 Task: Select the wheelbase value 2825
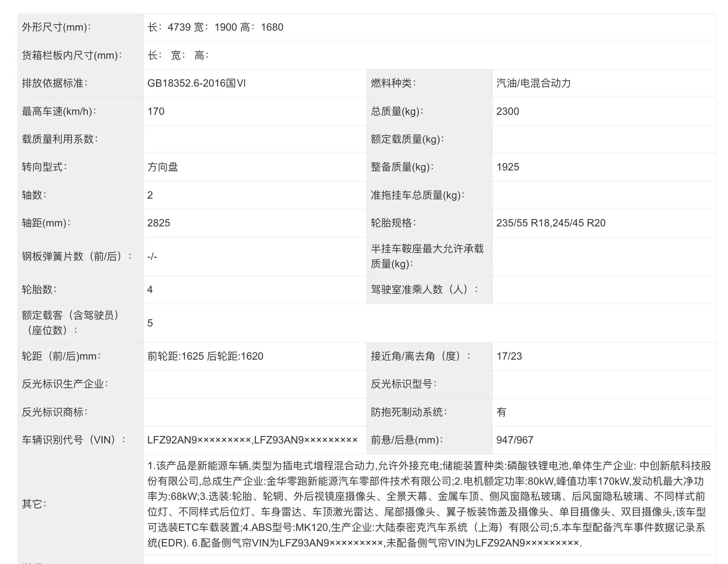[159, 223]
